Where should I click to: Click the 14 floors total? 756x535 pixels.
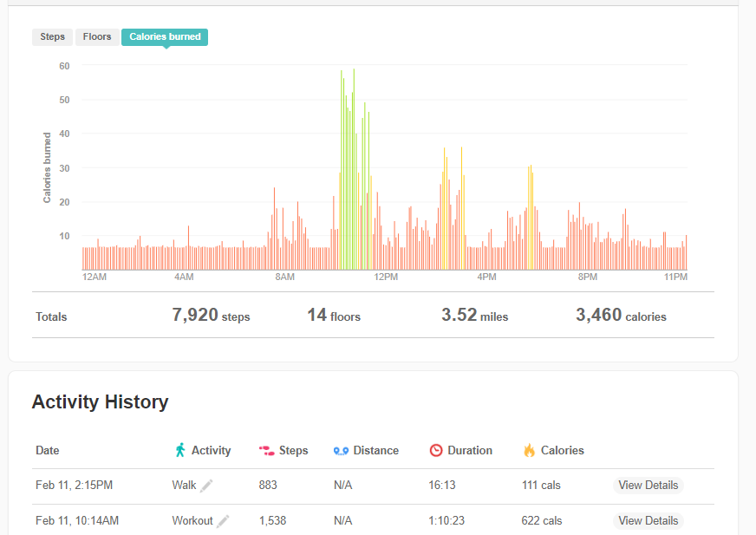pos(333,316)
